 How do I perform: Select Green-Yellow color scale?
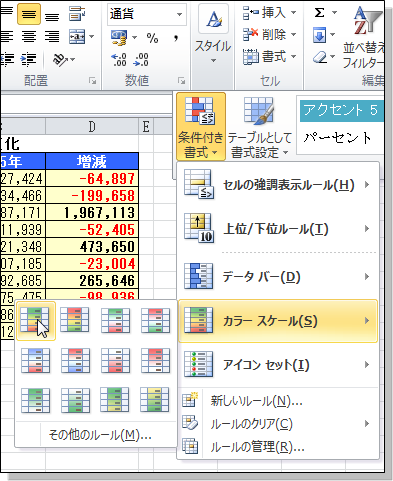point(115,400)
